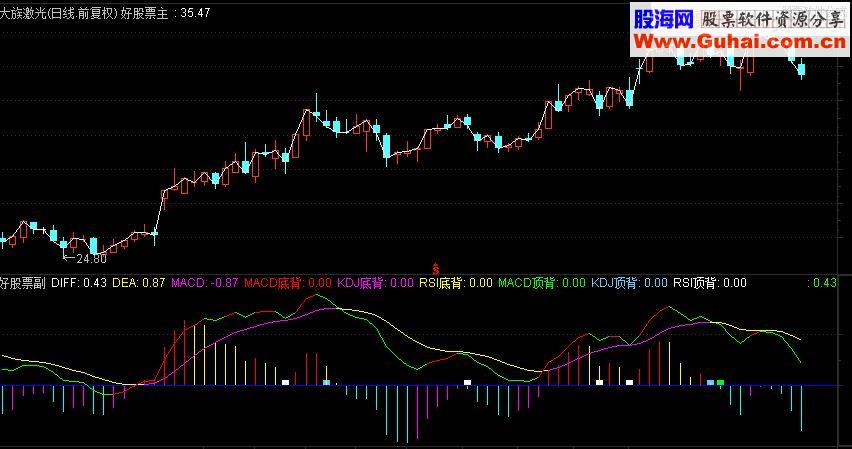Click the RSI顶背: 0.00 label
This screenshot has width=852, height=449.
pyautogui.click(x=710, y=283)
